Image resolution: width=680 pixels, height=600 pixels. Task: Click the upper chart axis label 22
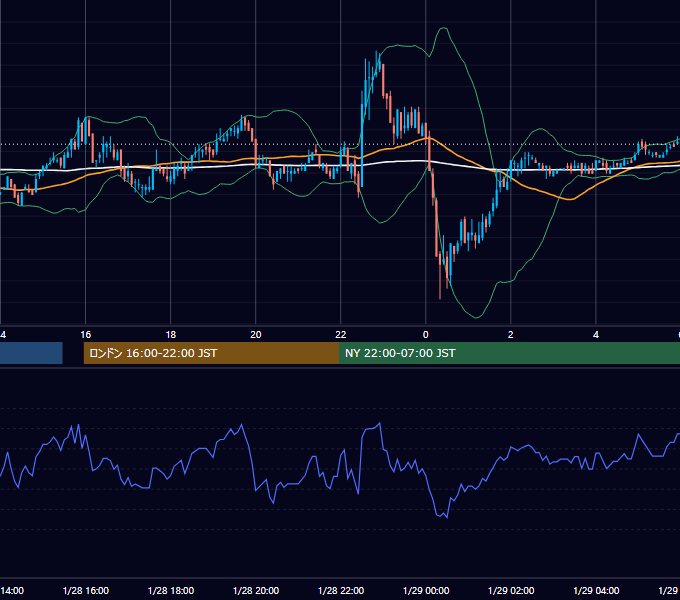click(340, 335)
